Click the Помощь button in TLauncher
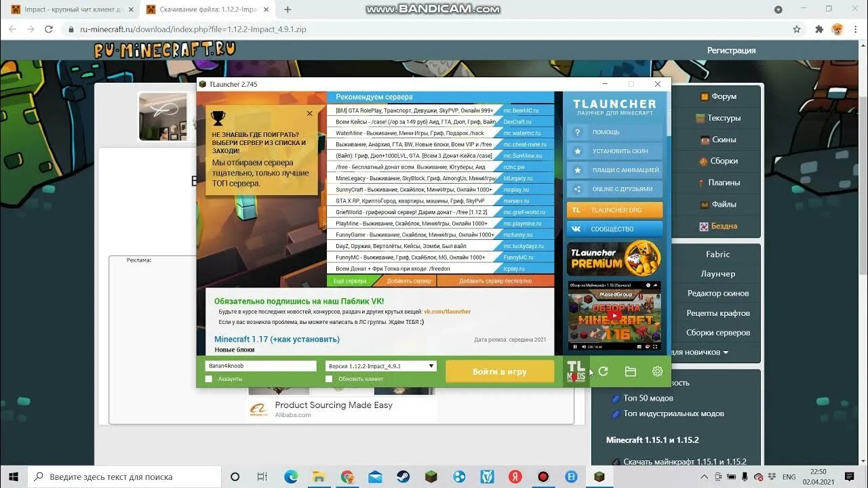 [614, 132]
